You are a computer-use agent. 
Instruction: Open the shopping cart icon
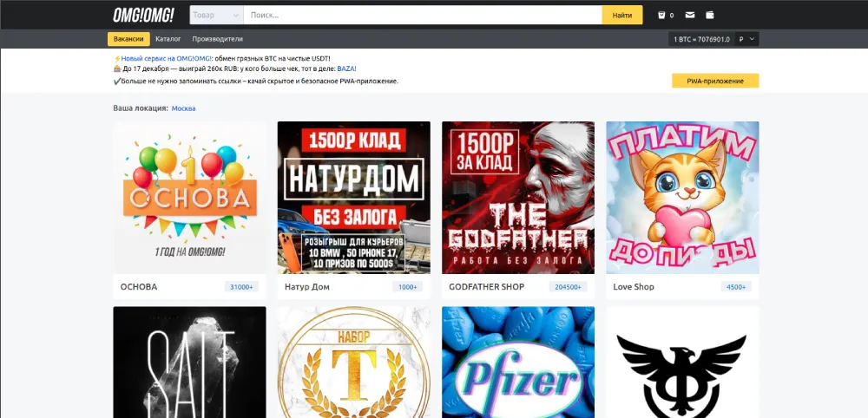click(x=662, y=15)
